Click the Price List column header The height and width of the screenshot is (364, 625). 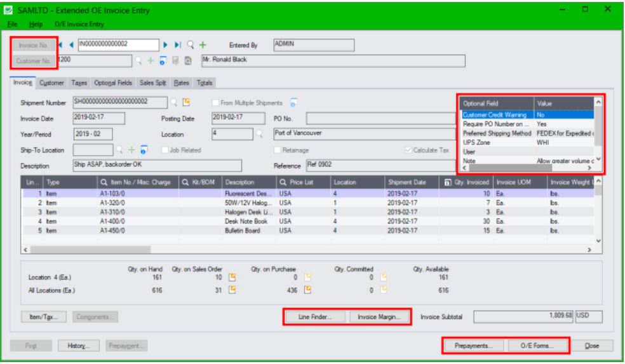point(303,182)
